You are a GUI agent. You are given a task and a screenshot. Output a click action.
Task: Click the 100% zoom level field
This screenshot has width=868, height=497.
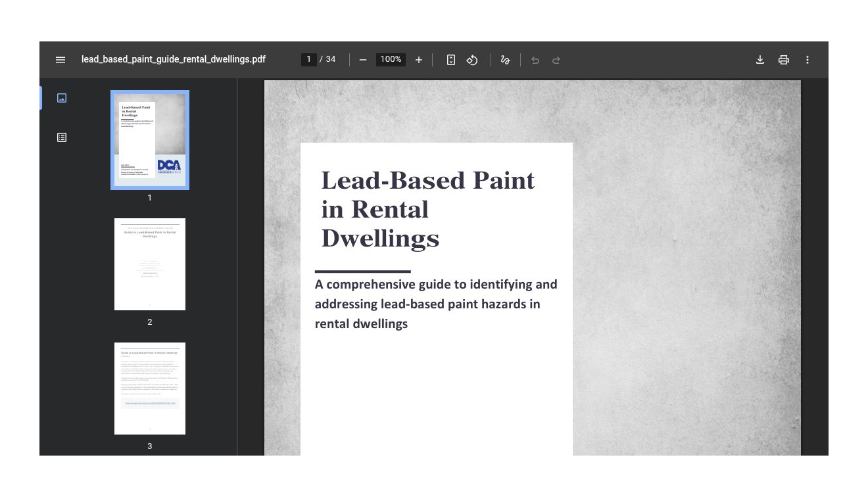coord(391,59)
